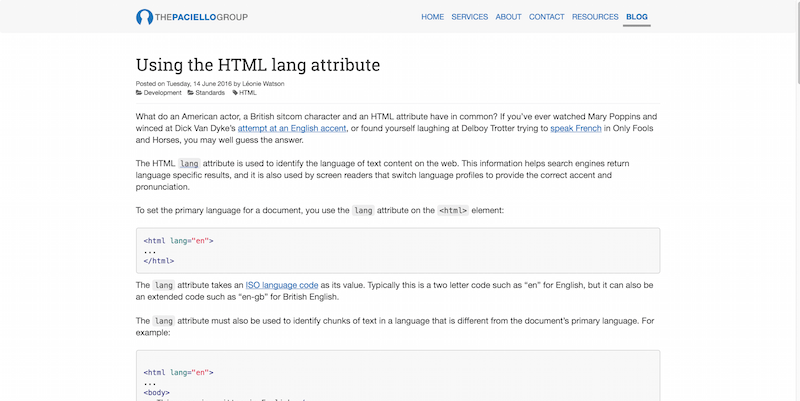Click the Development category link
Screen dimensions: 800x401
point(162,93)
